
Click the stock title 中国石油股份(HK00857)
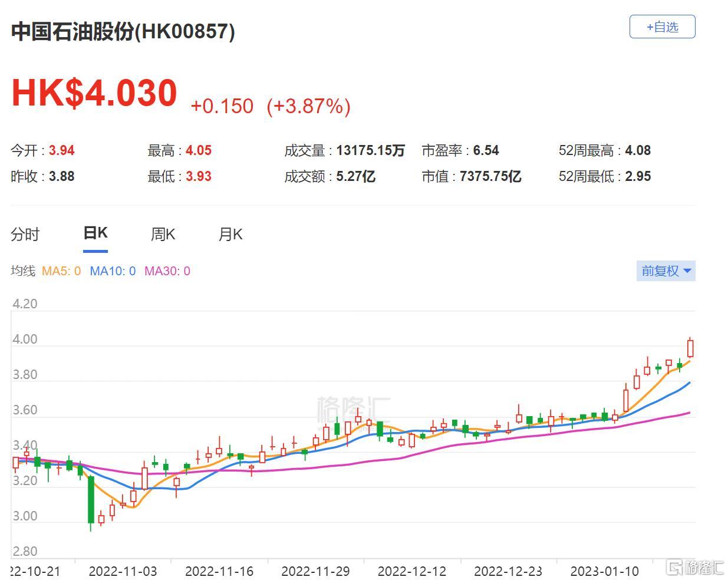click(123, 31)
